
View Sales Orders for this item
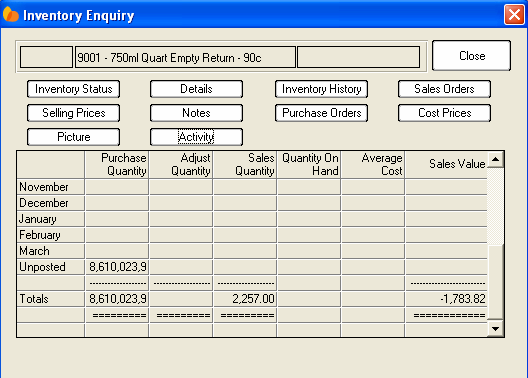[x=444, y=89]
